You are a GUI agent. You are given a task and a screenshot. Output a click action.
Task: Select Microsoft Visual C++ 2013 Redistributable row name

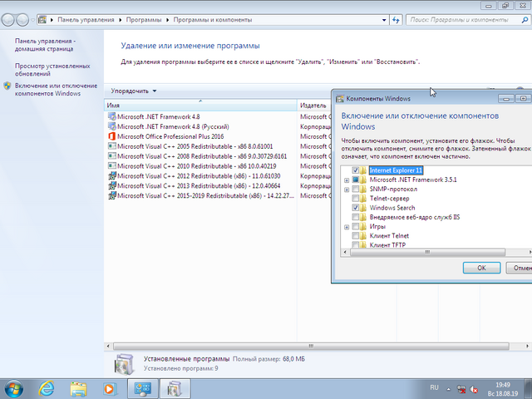(199, 185)
